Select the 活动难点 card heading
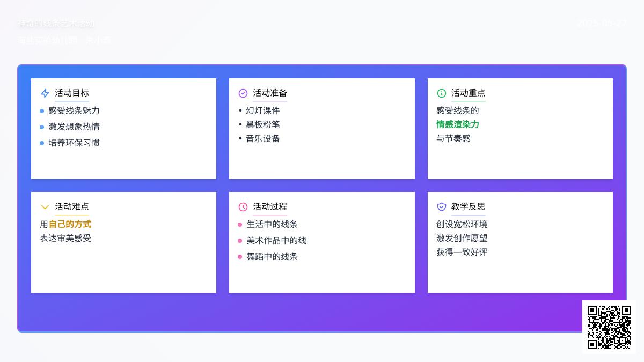The width and height of the screenshot is (644, 362). click(x=72, y=206)
